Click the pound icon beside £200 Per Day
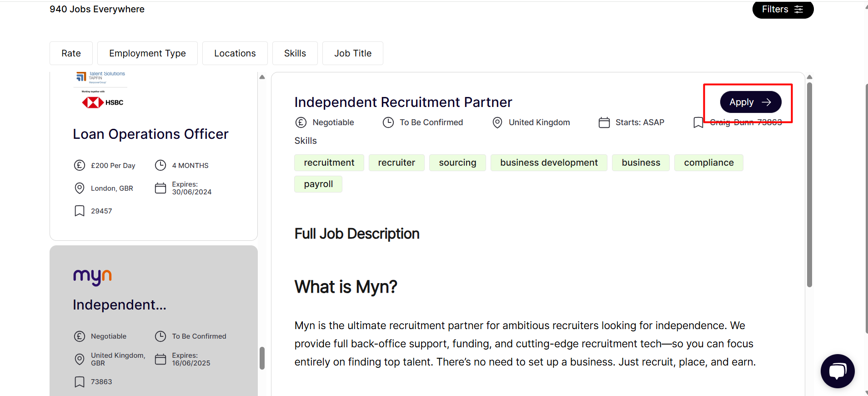Image resolution: width=868 pixels, height=396 pixels. 80,165
